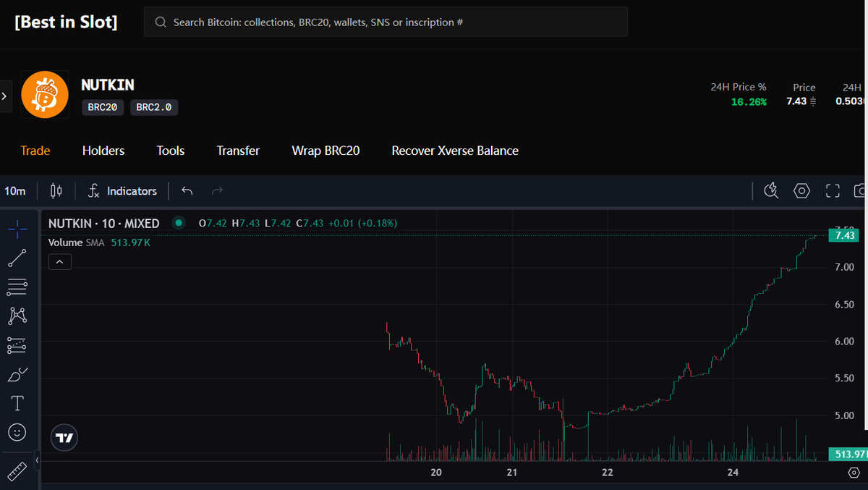
Task: Switch to the Holders tab
Action: pyautogui.click(x=103, y=151)
